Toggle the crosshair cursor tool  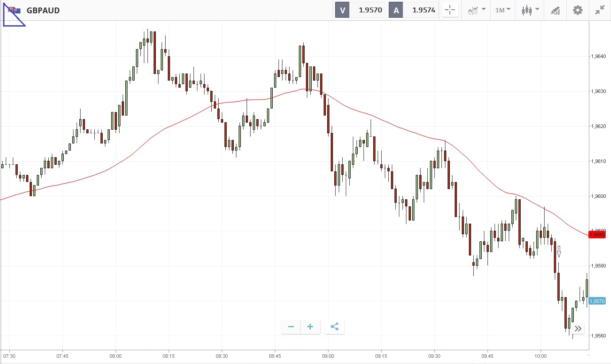pos(450,10)
